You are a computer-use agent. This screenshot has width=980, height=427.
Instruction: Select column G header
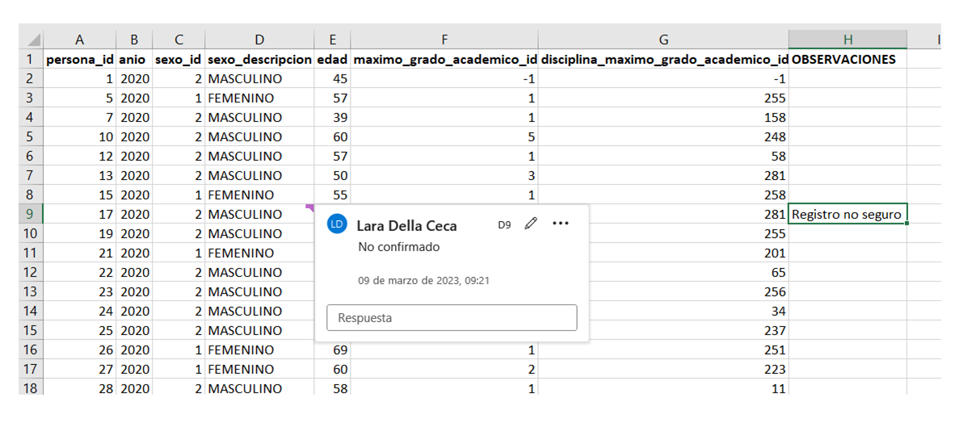pos(663,40)
